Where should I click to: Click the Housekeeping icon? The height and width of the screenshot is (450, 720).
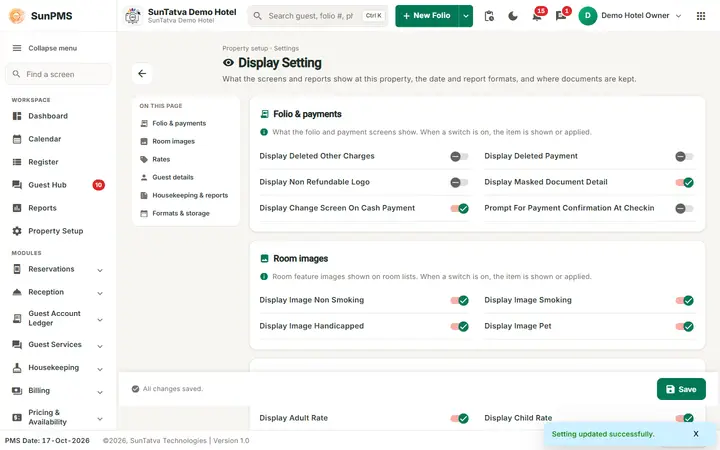point(17,367)
